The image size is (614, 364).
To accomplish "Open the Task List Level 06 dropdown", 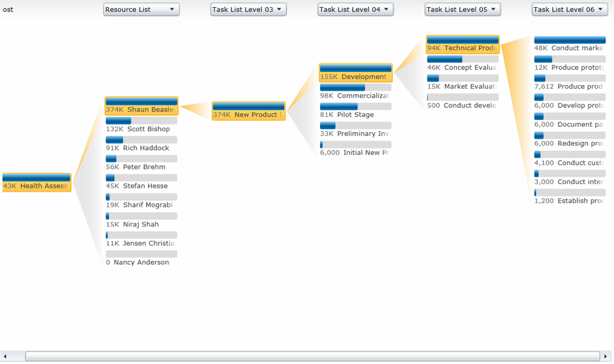I will tap(569, 10).
